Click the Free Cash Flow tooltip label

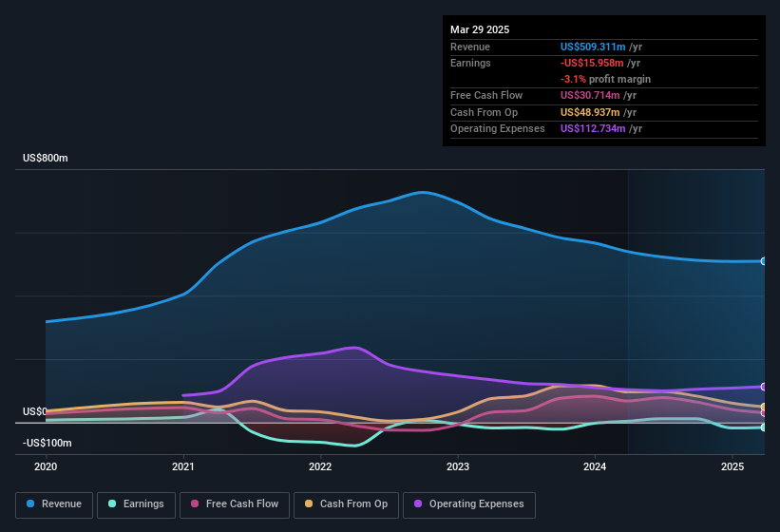tap(486, 95)
